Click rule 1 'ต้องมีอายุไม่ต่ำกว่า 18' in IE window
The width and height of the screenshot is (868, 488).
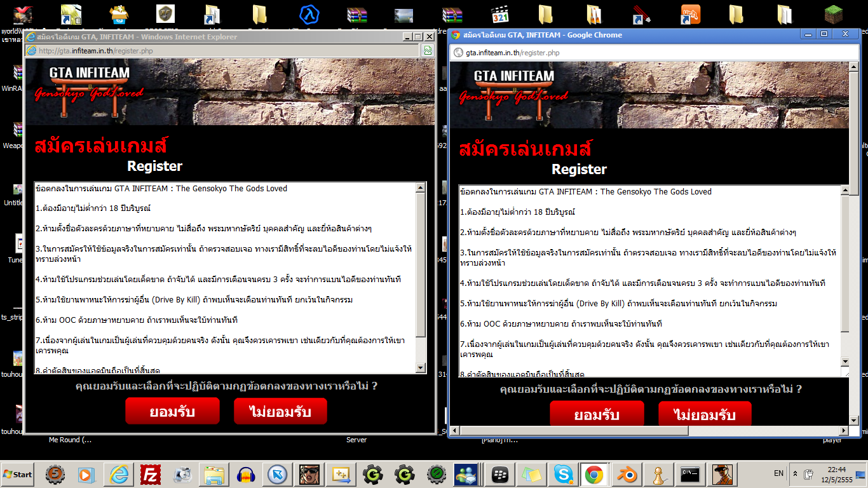coord(93,208)
